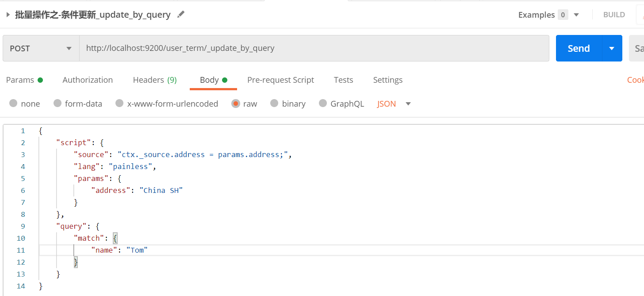Click line number 14 in the editor
Viewport: 644px width, 296px height.
click(21, 286)
